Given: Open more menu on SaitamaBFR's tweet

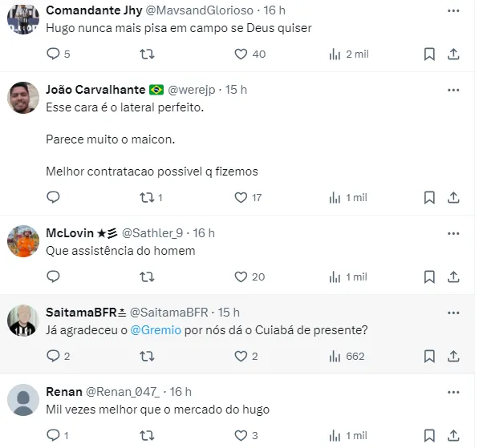Looking at the screenshot, I should click(453, 313).
